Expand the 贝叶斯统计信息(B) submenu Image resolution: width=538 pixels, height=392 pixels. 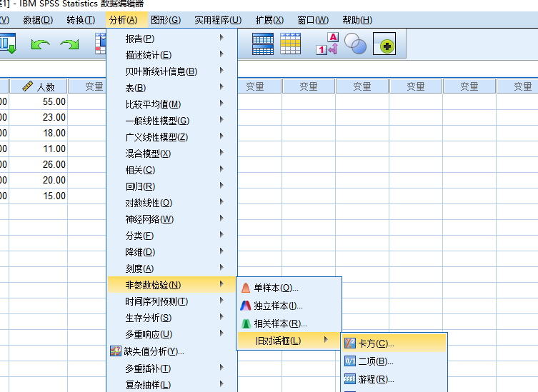tap(172, 71)
